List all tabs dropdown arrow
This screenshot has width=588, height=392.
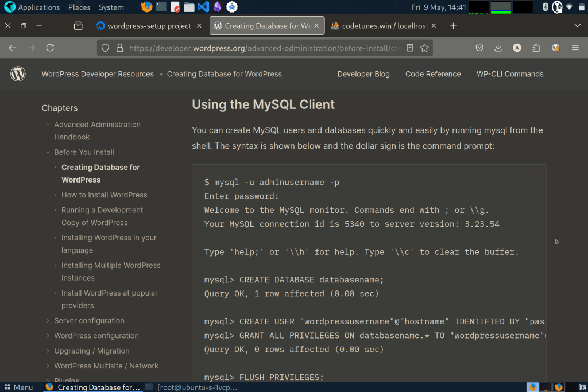click(577, 26)
